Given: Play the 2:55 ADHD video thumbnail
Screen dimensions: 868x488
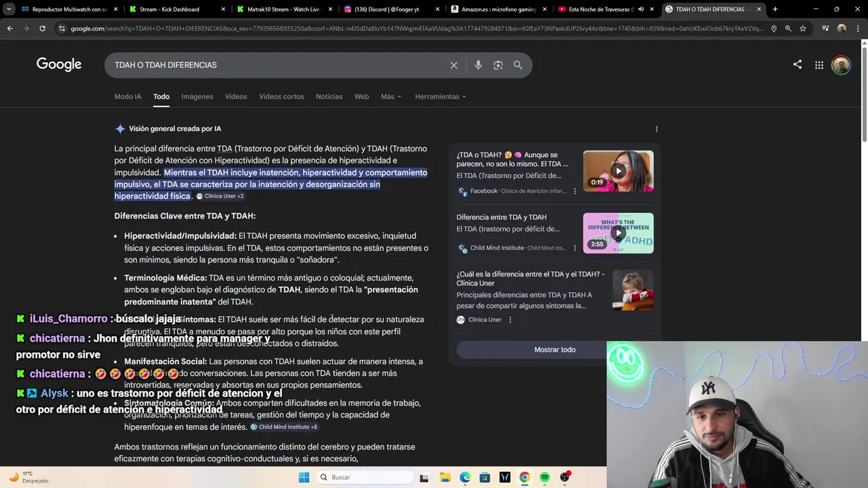Looking at the screenshot, I should (x=618, y=233).
